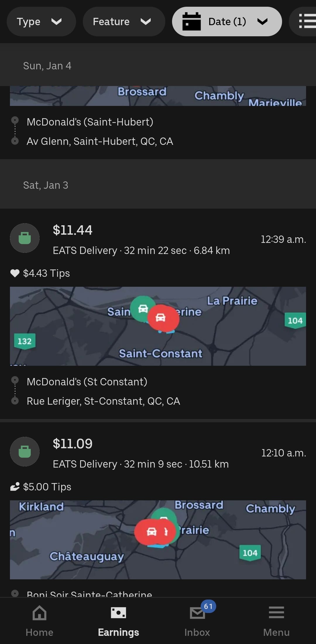Viewport: 316px width, 644px height.
Task: Tap the red car marker on Saint-Constant map
Action: (163, 318)
